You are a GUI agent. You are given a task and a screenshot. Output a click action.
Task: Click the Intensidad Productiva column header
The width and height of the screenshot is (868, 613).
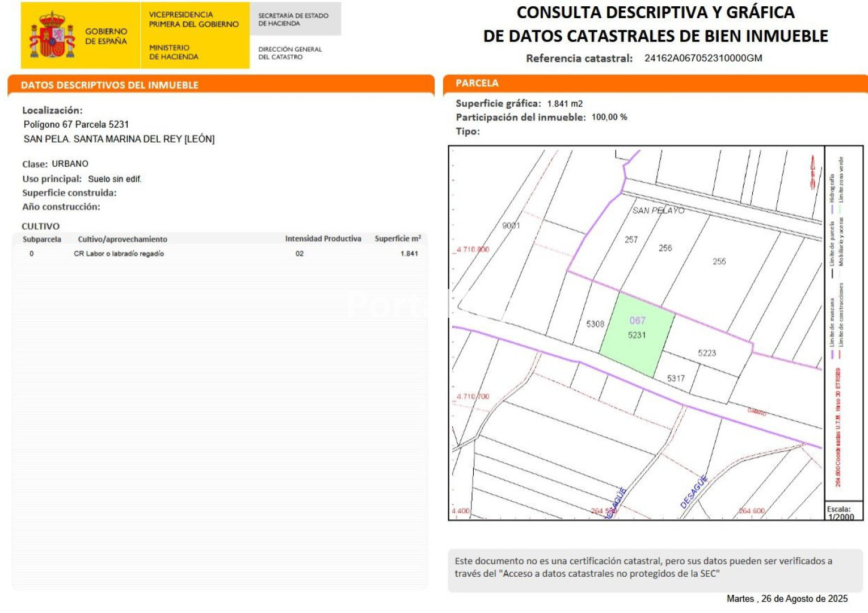323,239
